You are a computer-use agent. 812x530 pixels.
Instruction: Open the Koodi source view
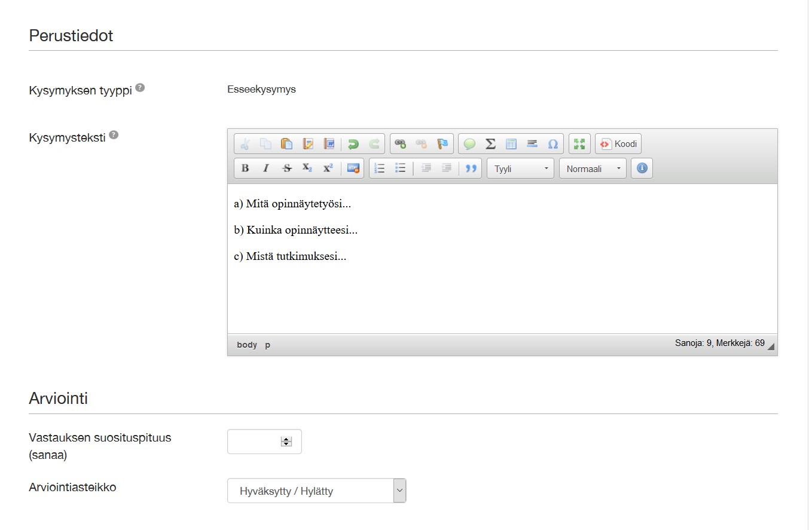click(618, 144)
